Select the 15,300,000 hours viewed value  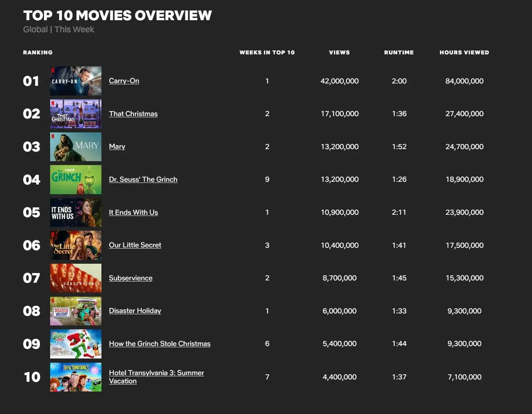tap(464, 278)
